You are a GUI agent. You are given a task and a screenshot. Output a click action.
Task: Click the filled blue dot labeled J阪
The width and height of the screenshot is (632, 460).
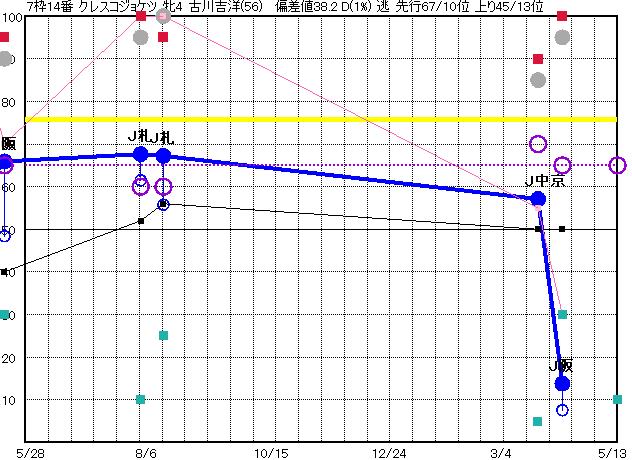[x=562, y=383]
